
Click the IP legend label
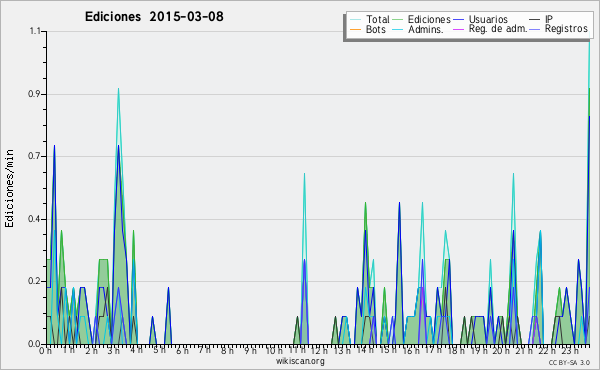click(x=549, y=19)
